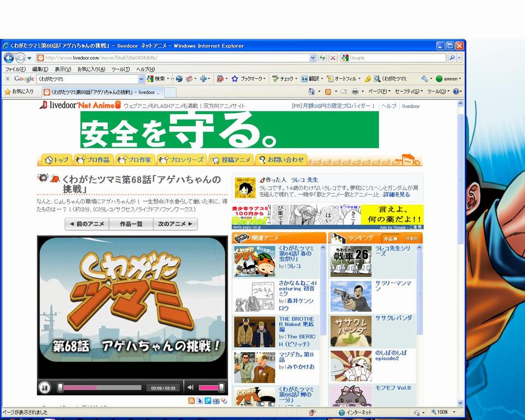Click the IE home icon
Viewport: 525px width, 420px height.
point(311,91)
